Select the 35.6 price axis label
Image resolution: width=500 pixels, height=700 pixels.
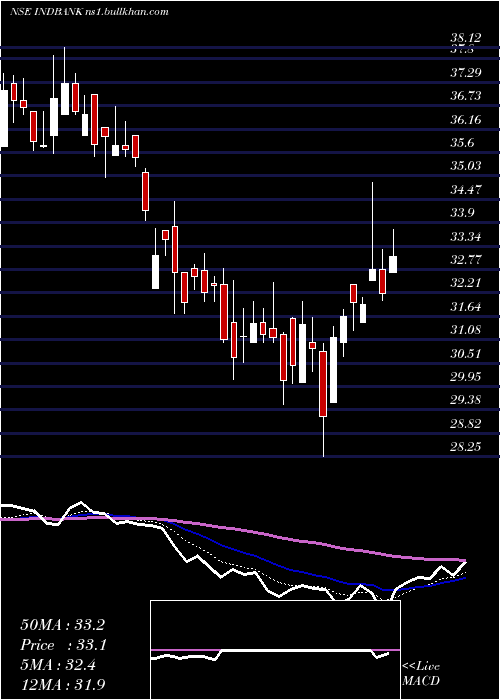coord(462,143)
